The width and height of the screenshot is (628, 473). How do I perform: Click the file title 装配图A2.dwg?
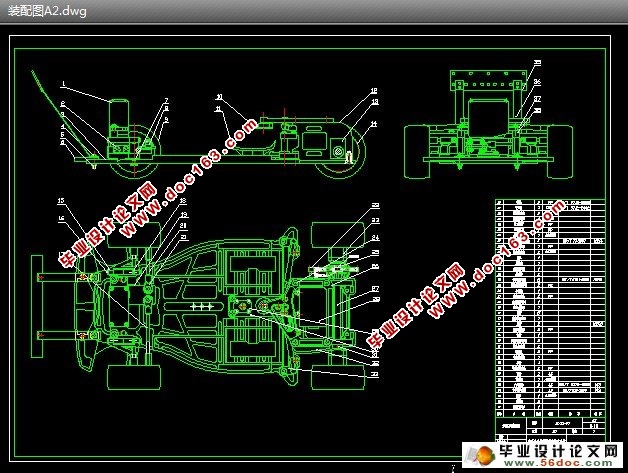(47, 11)
